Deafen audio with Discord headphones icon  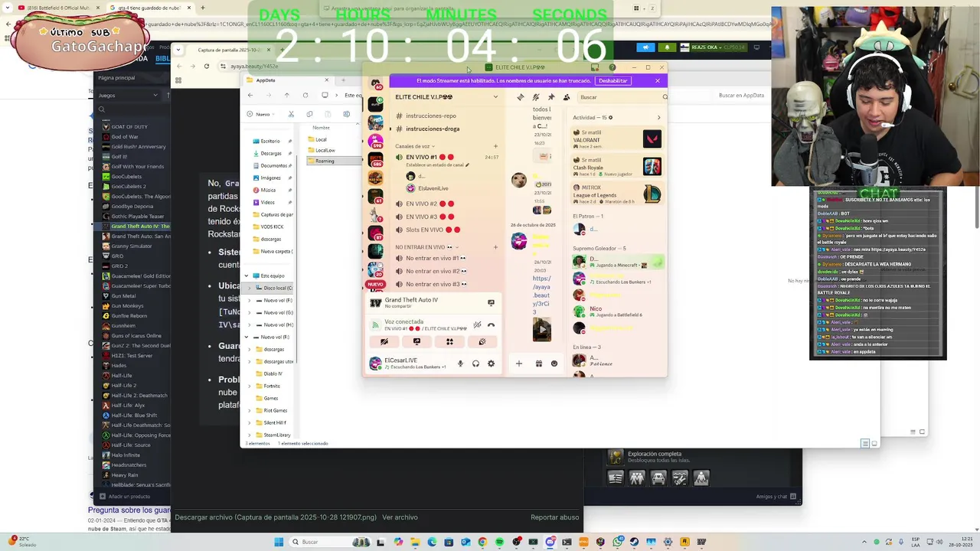475,364
